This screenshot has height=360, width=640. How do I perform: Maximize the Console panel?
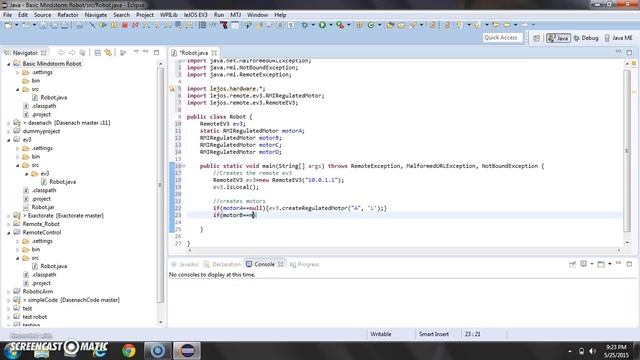coord(629,264)
